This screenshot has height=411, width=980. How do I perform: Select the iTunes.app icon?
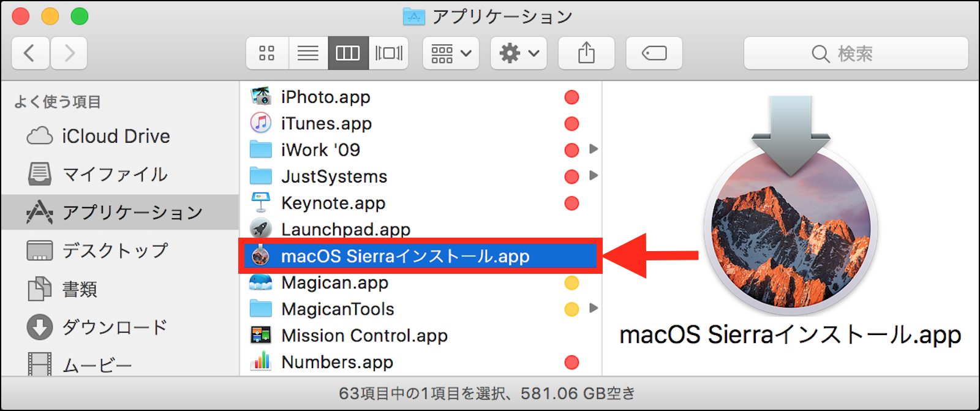(x=261, y=123)
